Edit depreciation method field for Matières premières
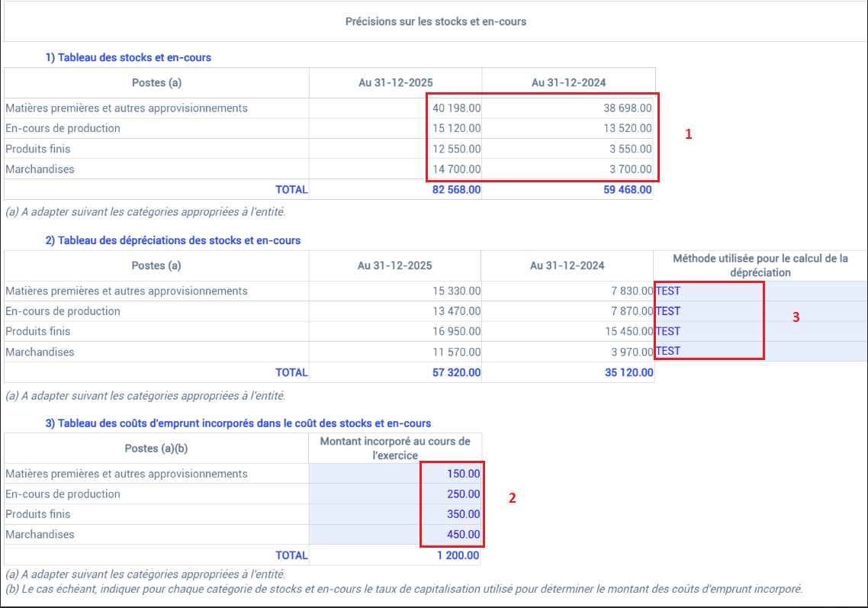 point(760,291)
